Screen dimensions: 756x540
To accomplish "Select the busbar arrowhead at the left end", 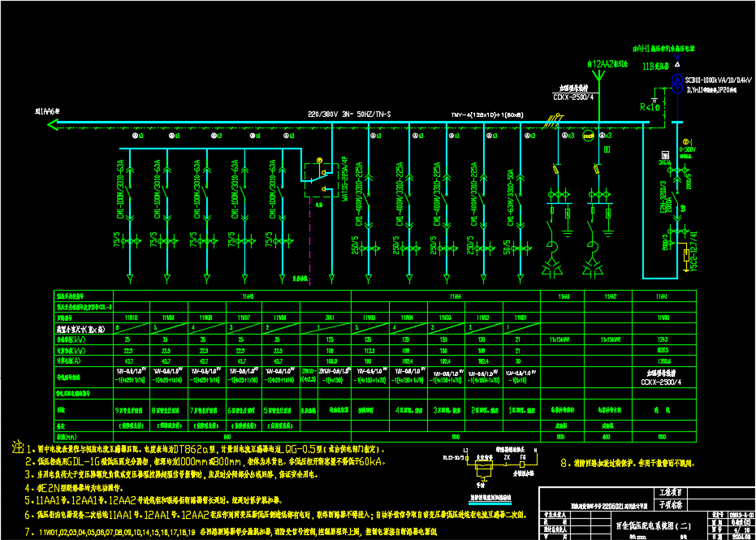I will pos(54,124).
